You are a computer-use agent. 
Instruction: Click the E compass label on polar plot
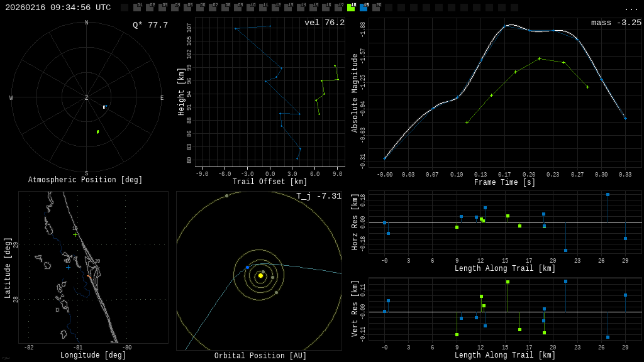click(162, 97)
